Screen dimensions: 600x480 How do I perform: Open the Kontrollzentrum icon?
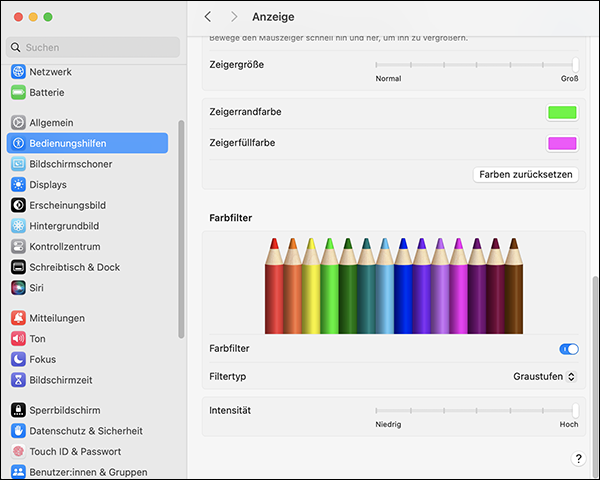[18, 246]
